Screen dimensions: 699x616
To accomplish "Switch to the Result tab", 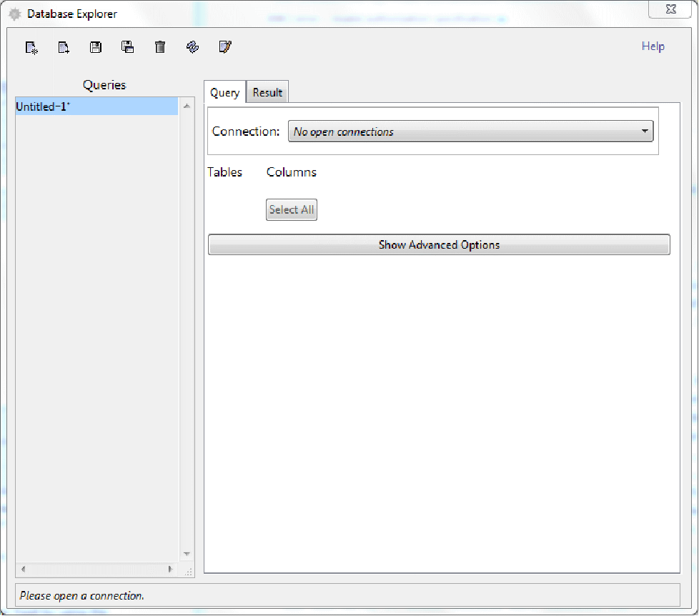I will [x=267, y=93].
